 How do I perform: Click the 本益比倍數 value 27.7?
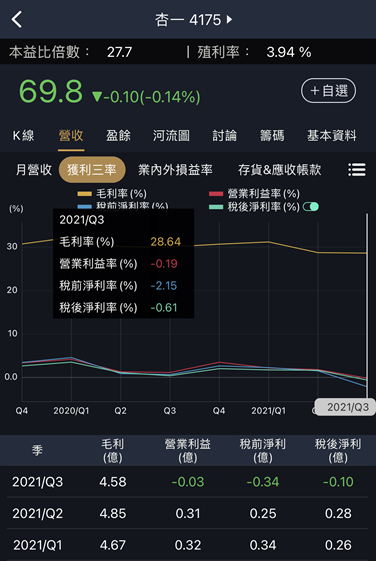point(119,52)
